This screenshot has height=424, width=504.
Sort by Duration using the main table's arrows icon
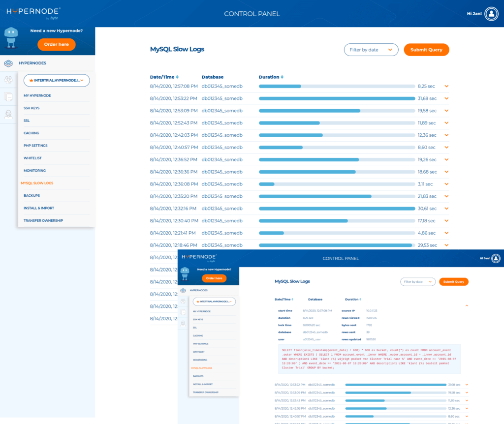pos(283,77)
